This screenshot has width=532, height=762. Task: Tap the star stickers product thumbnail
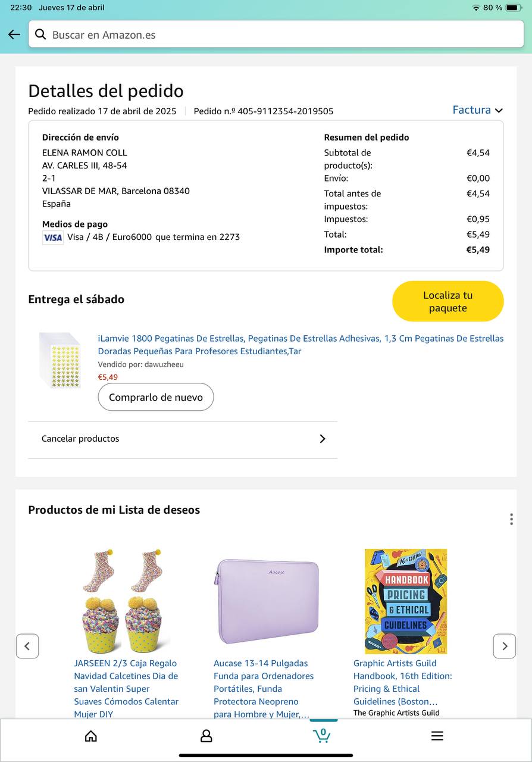[60, 360]
